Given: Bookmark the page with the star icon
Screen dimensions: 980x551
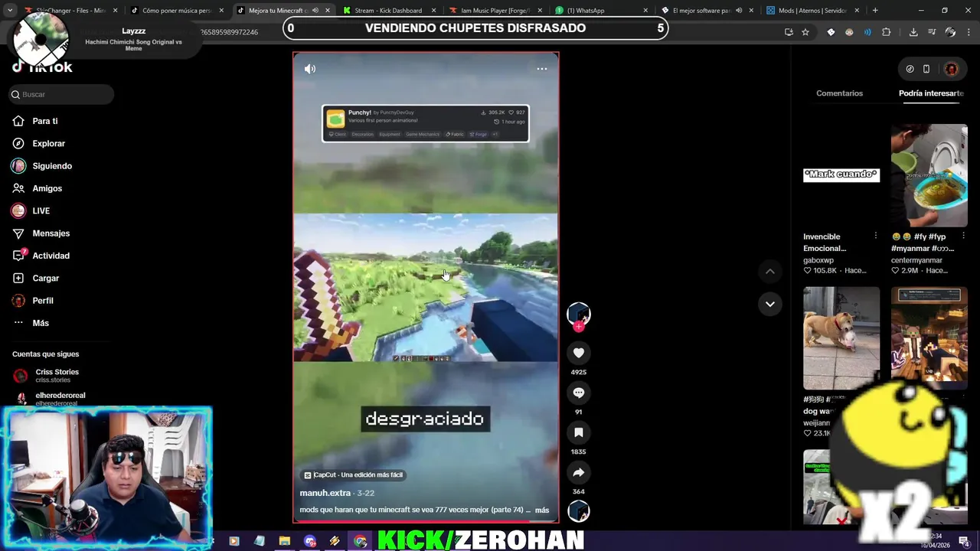Looking at the screenshot, I should click(x=805, y=32).
